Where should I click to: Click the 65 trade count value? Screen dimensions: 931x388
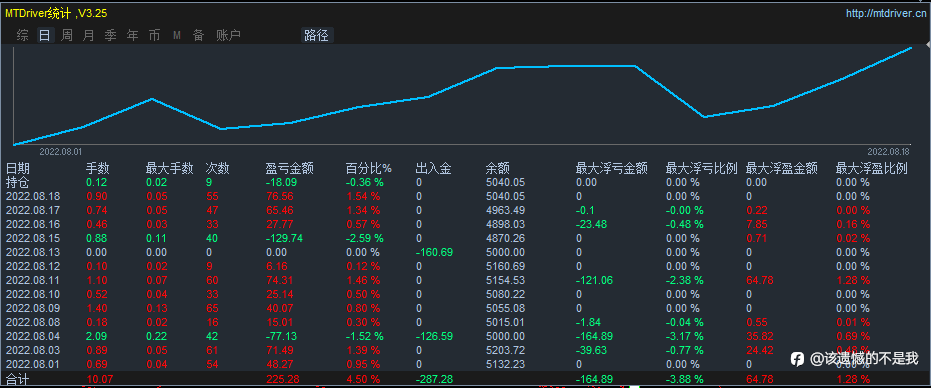pos(212,308)
